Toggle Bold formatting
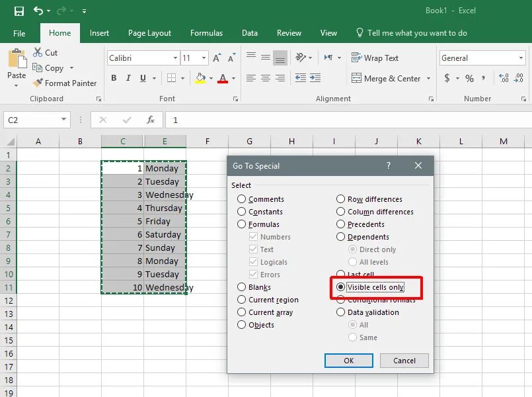Screen dimensions: 532x397 coord(114,78)
